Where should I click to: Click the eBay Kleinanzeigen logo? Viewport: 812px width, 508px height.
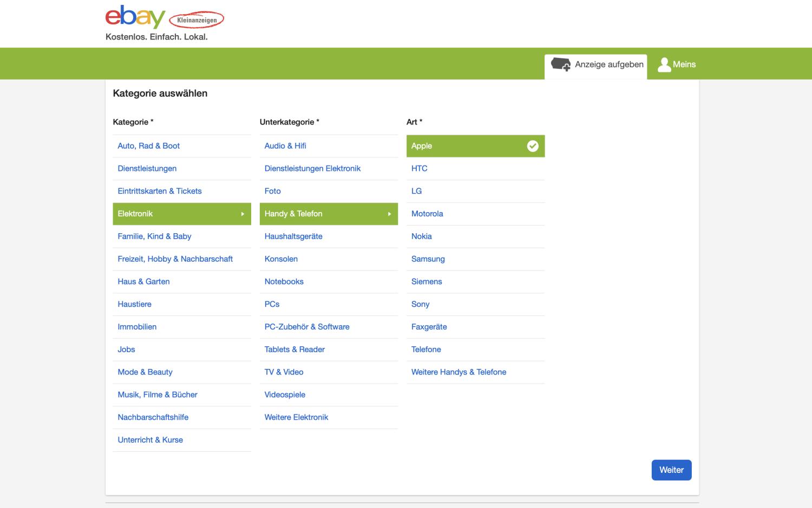click(x=165, y=17)
